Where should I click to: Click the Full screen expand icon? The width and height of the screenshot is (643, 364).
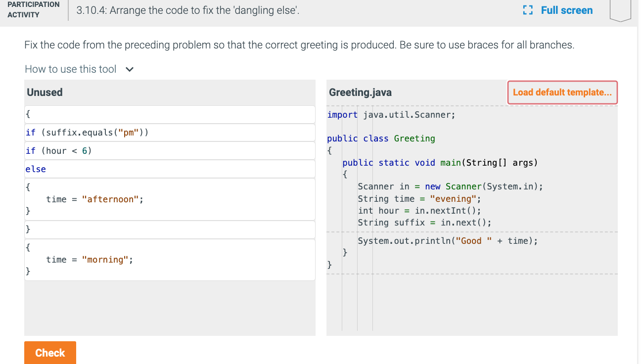point(527,9)
